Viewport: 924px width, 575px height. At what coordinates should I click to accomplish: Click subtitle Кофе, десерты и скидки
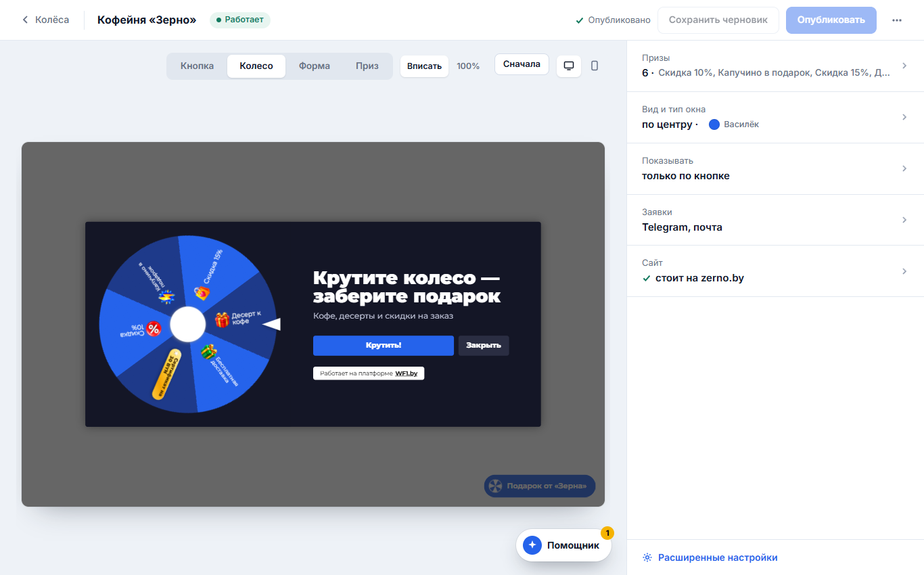click(382, 316)
